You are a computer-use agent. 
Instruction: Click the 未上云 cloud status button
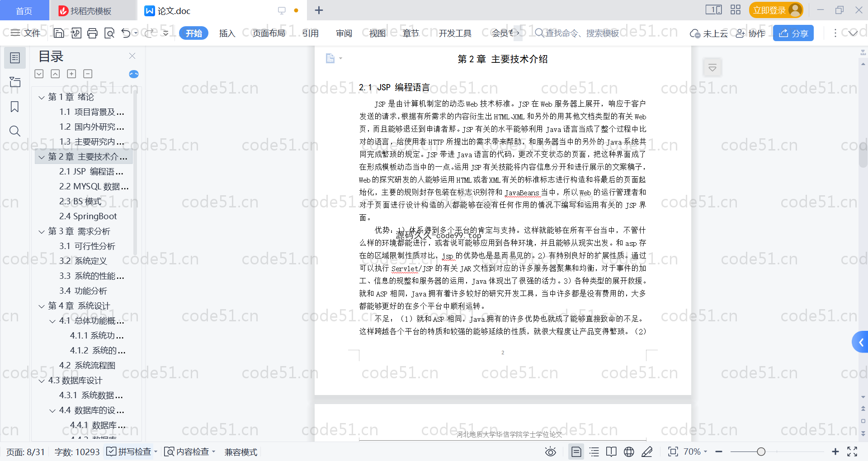709,33
